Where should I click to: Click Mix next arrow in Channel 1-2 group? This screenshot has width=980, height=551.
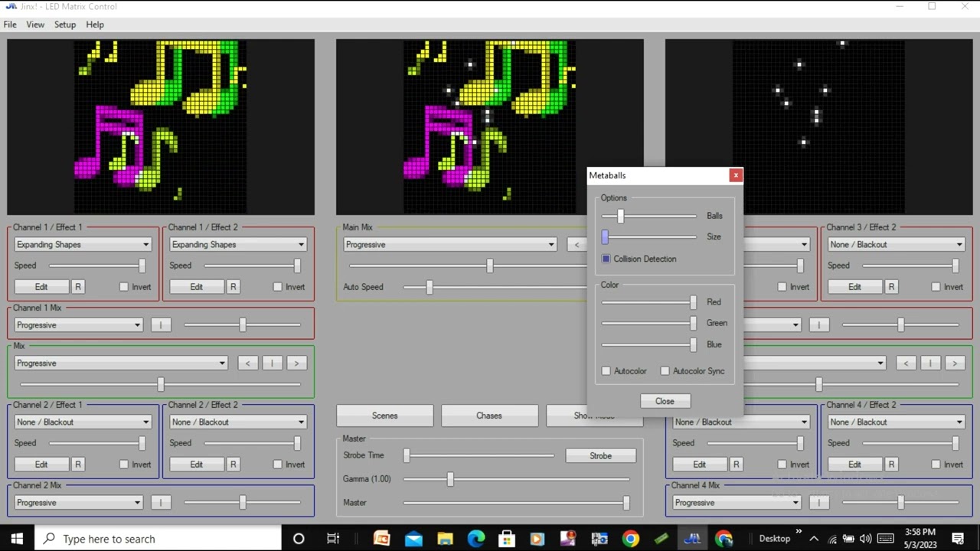pyautogui.click(x=296, y=364)
